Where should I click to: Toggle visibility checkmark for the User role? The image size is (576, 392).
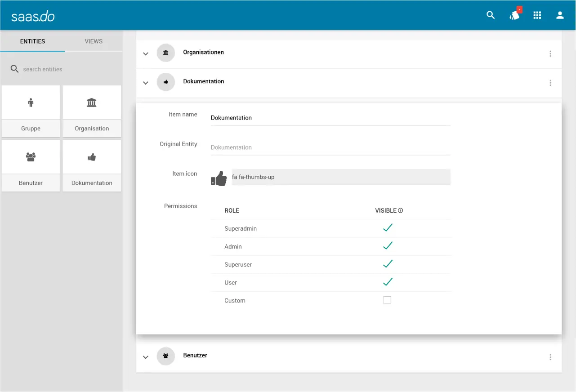coord(388,282)
